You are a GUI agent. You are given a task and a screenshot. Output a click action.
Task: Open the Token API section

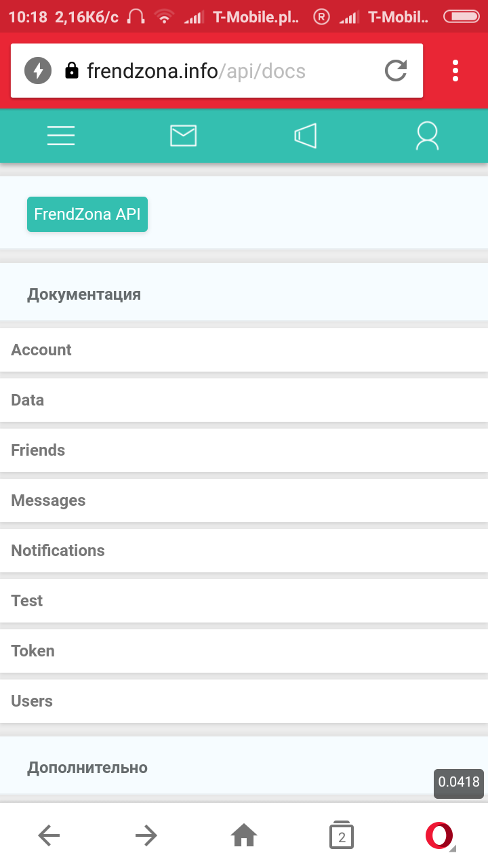pos(33,651)
